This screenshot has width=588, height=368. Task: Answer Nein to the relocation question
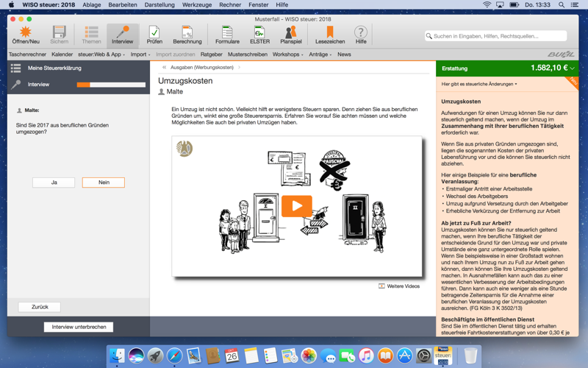coord(104,183)
